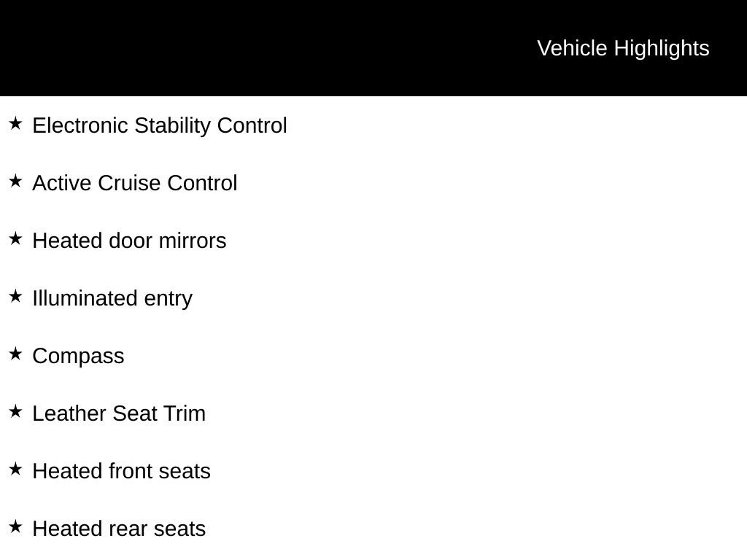Select the Vehicle Highlights heading
Viewport: 747px width, 560px height.
pyautogui.click(x=623, y=49)
